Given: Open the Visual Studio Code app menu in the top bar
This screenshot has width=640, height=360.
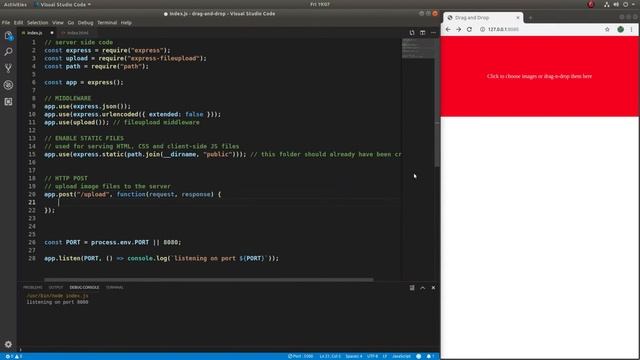Looking at the screenshot, I should coord(62,4).
